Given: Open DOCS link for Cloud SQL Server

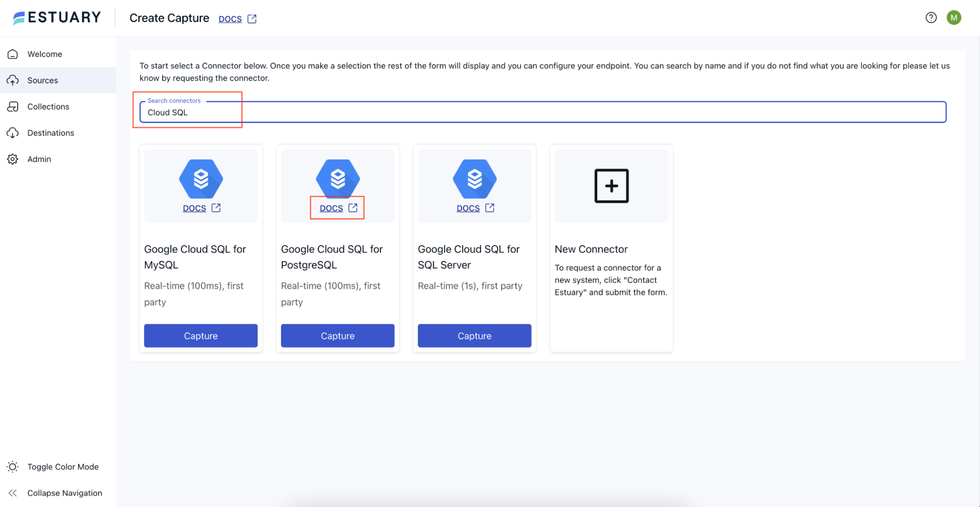Looking at the screenshot, I should (x=468, y=208).
